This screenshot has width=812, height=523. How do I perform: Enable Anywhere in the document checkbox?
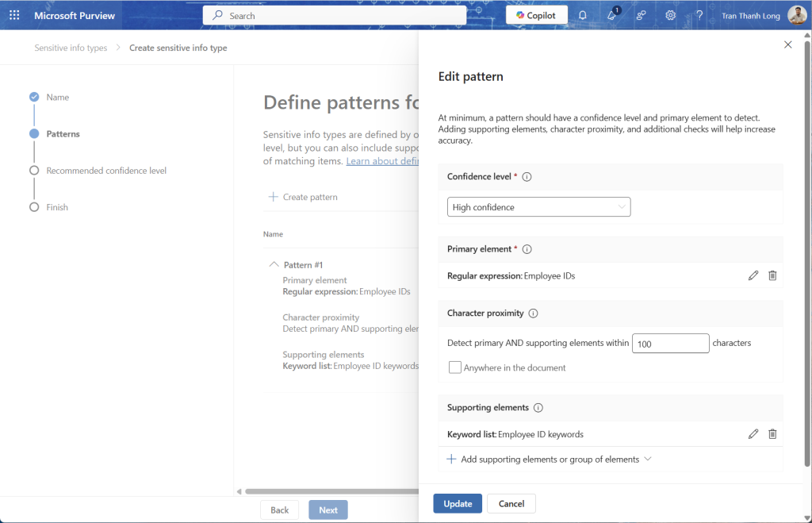pyautogui.click(x=455, y=367)
